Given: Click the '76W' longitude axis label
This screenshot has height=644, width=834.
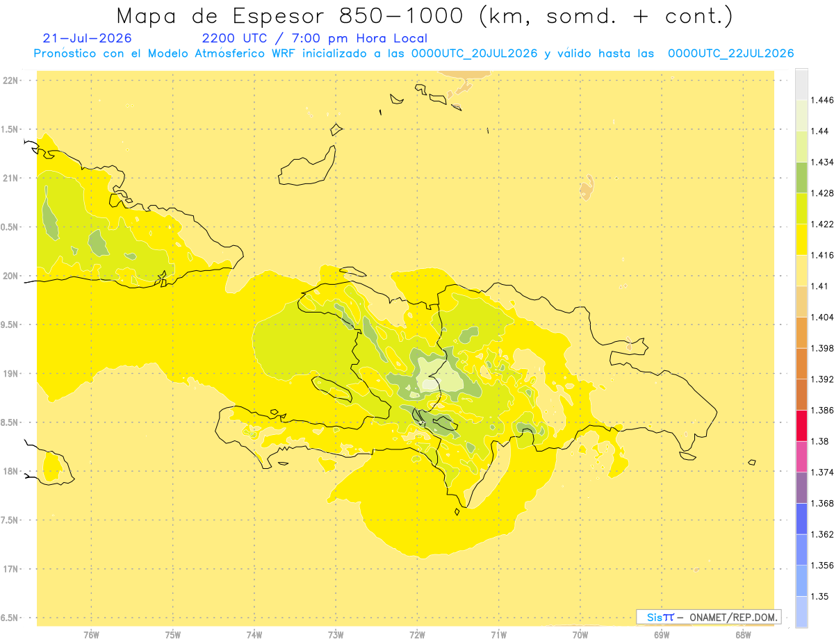Looking at the screenshot, I should pos(91,635).
